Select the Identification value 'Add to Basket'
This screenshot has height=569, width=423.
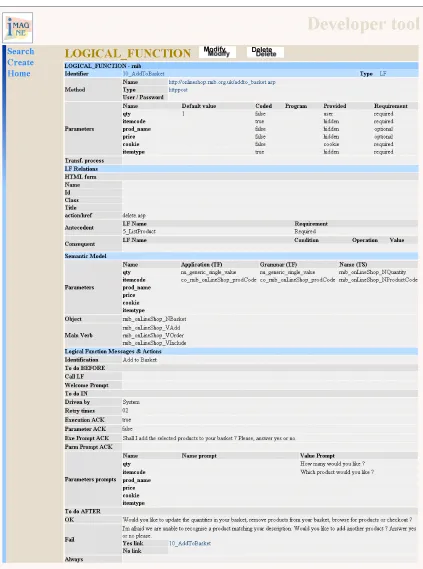[140, 360]
